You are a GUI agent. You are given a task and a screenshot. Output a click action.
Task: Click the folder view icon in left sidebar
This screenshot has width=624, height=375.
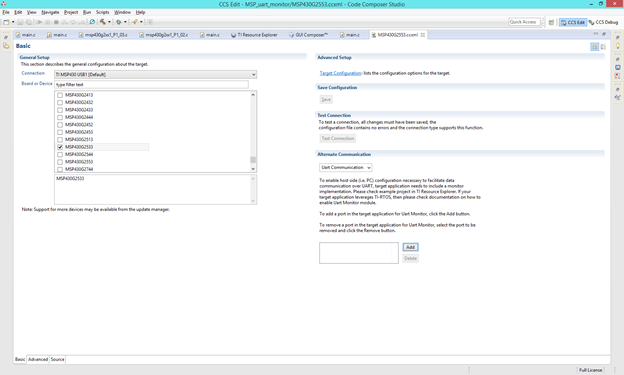tap(6, 46)
